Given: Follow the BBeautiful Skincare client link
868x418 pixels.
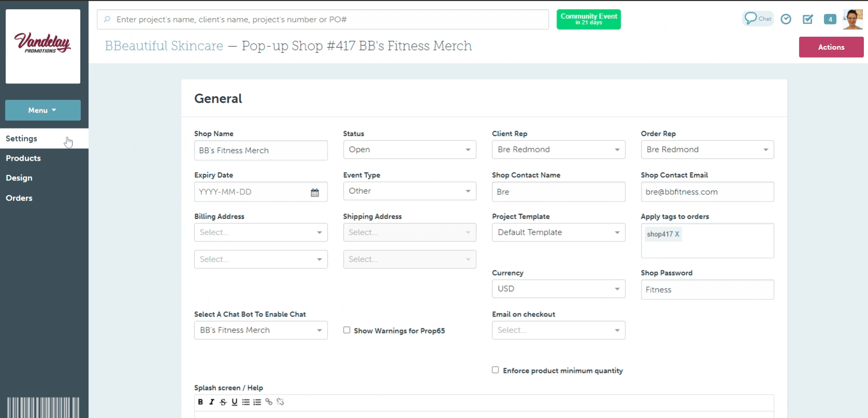Looking at the screenshot, I should 164,46.
